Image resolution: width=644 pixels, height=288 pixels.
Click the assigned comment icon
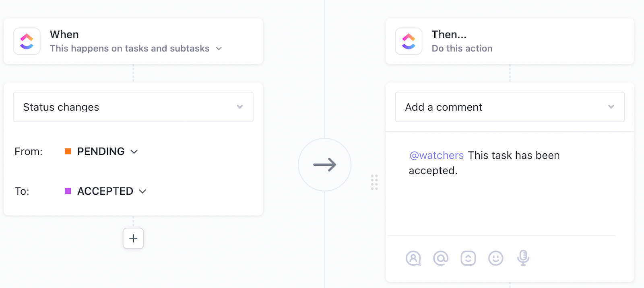click(414, 258)
